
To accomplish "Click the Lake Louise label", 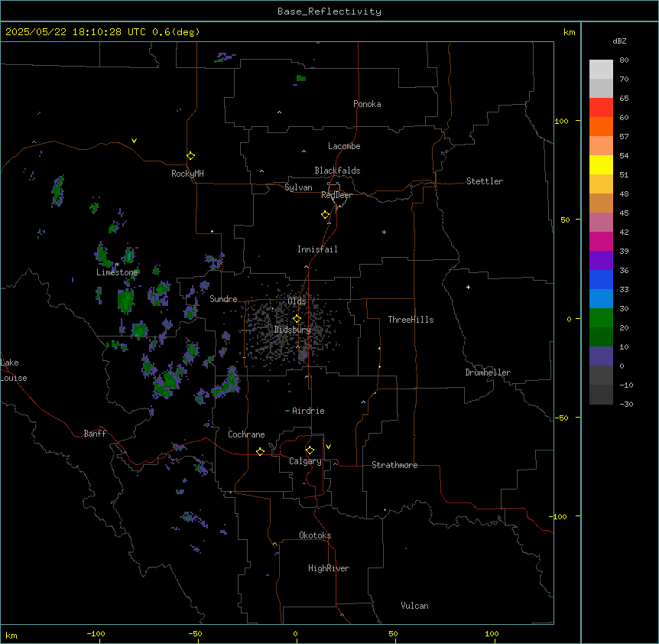I will (x=14, y=370).
